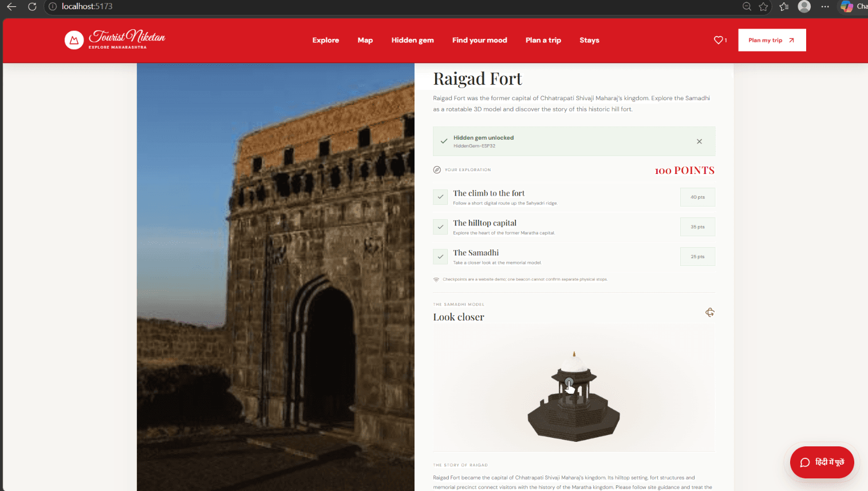Click the Raigad Fort gateway photo
This screenshot has height=491, width=868.
(275, 277)
